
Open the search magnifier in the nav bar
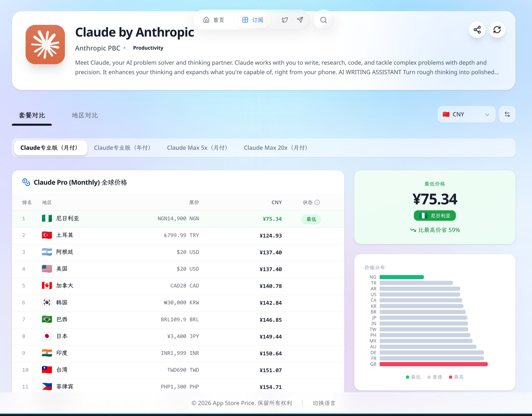(324, 20)
